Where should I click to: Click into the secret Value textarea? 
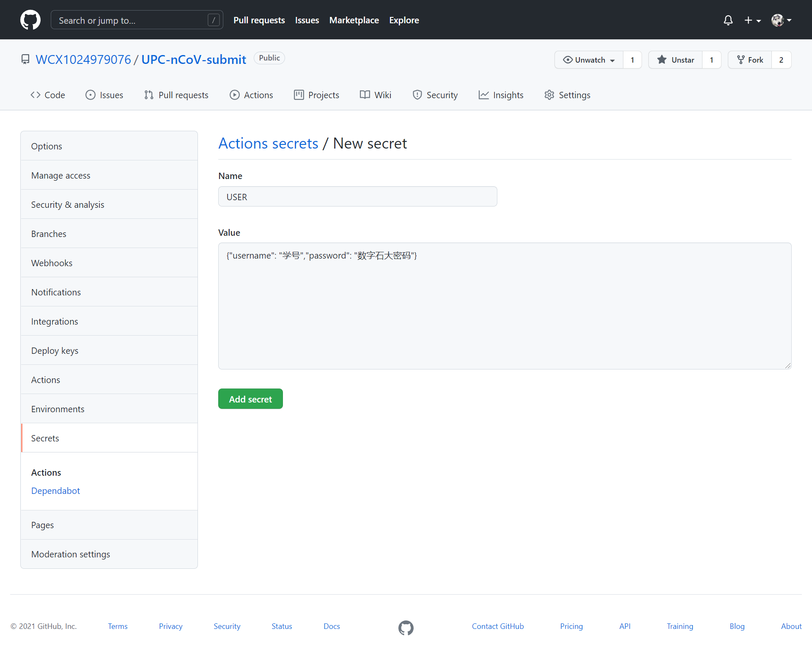click(x=504, y=306)
